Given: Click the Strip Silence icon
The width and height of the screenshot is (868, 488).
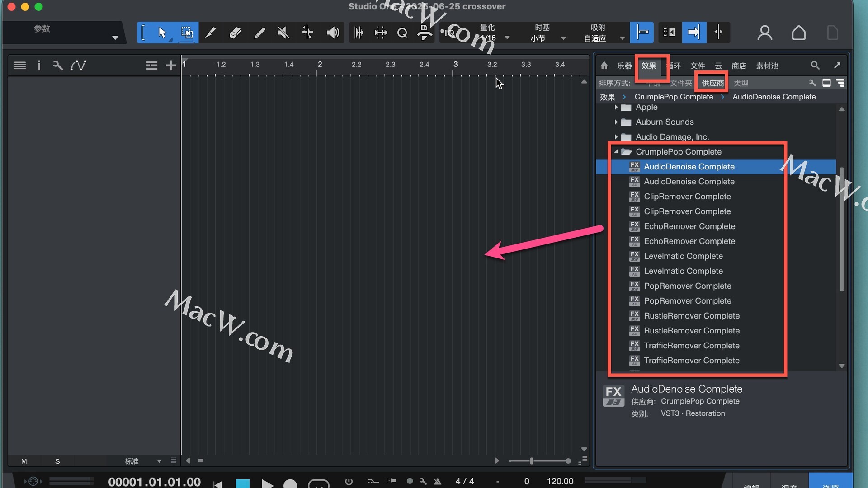Looking at the screenshot, I should [x=381, y=33].
